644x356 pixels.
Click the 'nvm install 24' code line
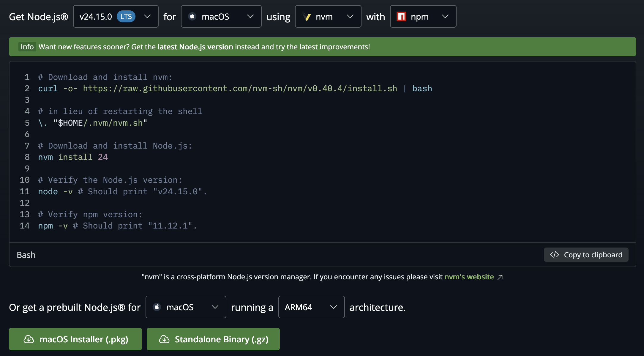(73, 157)
